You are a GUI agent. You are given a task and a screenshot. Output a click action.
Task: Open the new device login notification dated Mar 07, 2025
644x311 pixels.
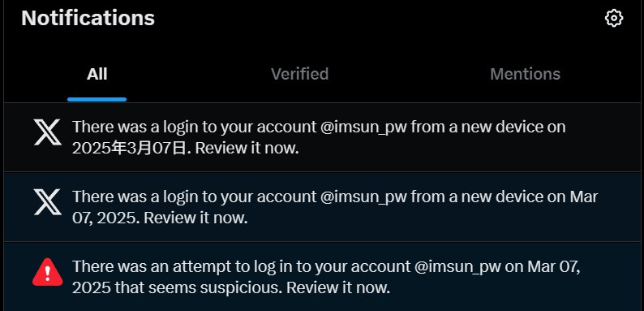pos(322,207)
